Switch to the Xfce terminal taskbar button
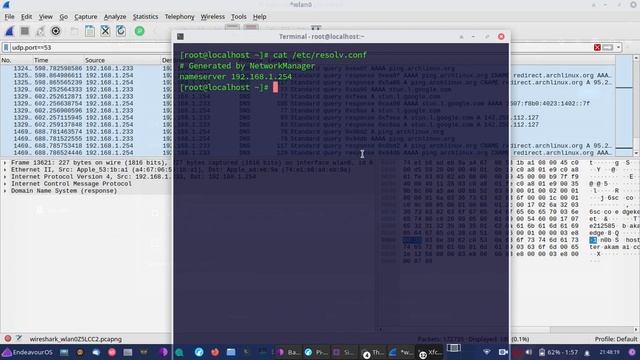 point(430,352)
